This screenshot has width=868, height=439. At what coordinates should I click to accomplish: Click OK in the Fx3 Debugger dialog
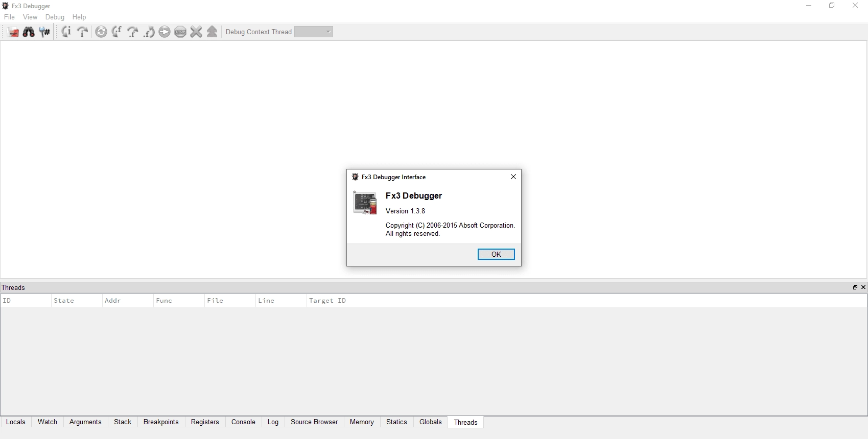(496, 254)
